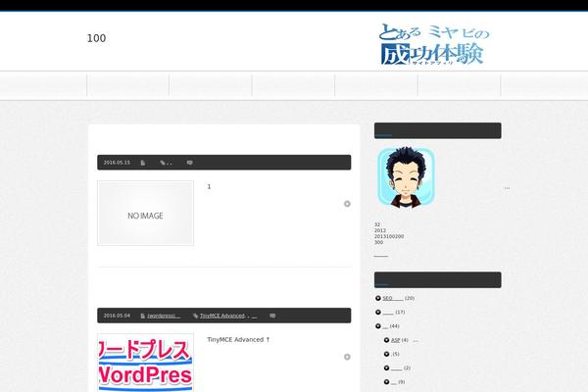The image size is (588, 392).
Task: Open the ASP subcategory link
Action: pyautogui.click(x=396, y=340)
